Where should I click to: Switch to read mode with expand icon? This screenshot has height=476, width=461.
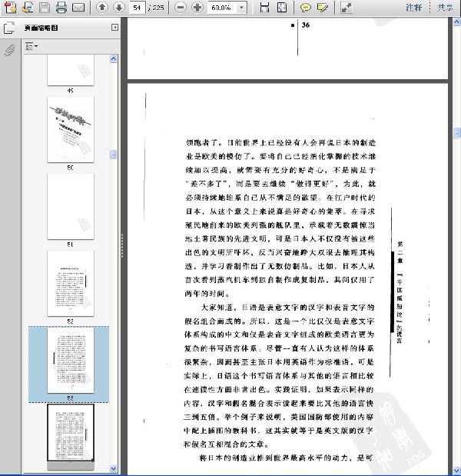coord(346,8)
